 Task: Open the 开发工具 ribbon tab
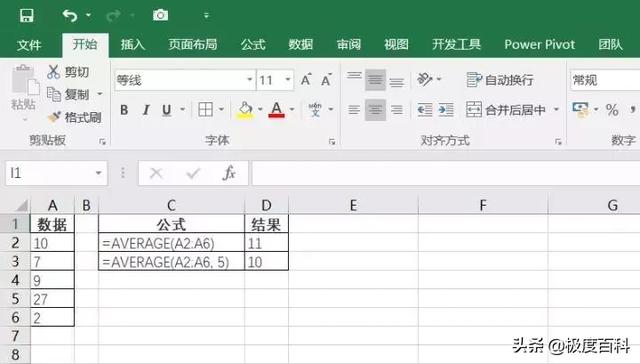pyautogui.click(x=456, y=44)
